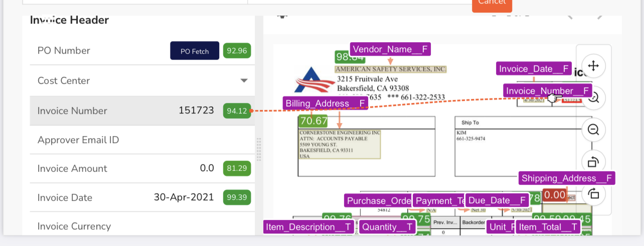Click the orange Cancel button
This screenshot has width=644, height=246.
pyautogui.click(x=492, y=4)
